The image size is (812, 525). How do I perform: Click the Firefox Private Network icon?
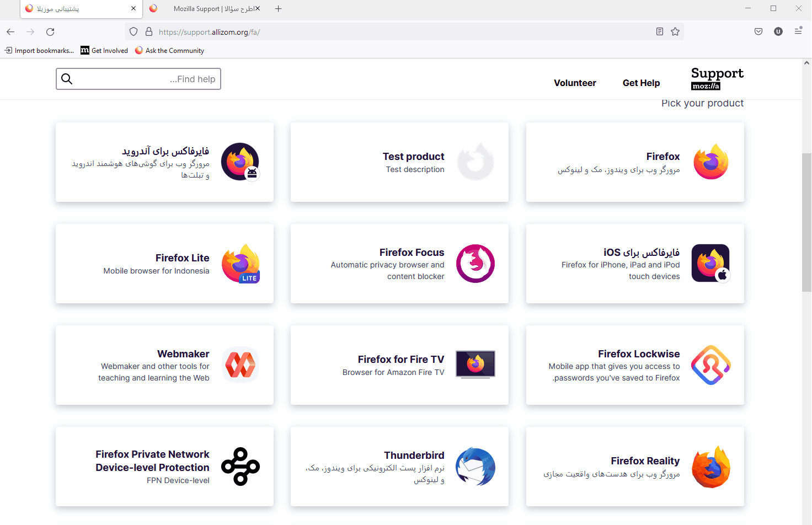240,466
